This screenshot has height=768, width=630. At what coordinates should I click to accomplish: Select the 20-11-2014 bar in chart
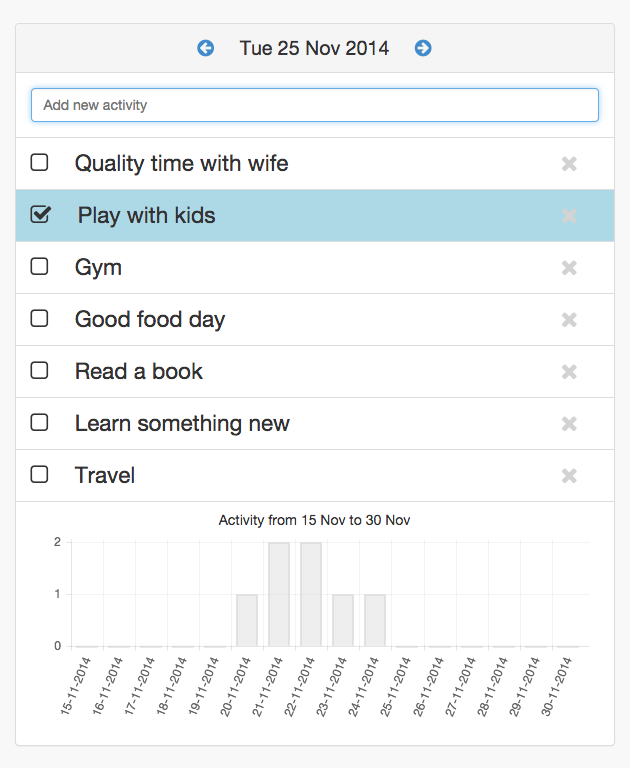(x=247, y=620)
